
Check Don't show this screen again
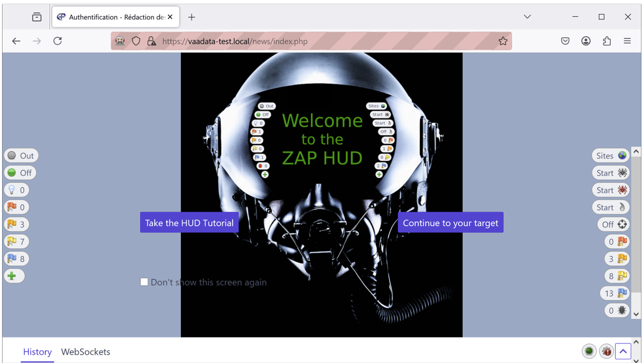[144, 282]
